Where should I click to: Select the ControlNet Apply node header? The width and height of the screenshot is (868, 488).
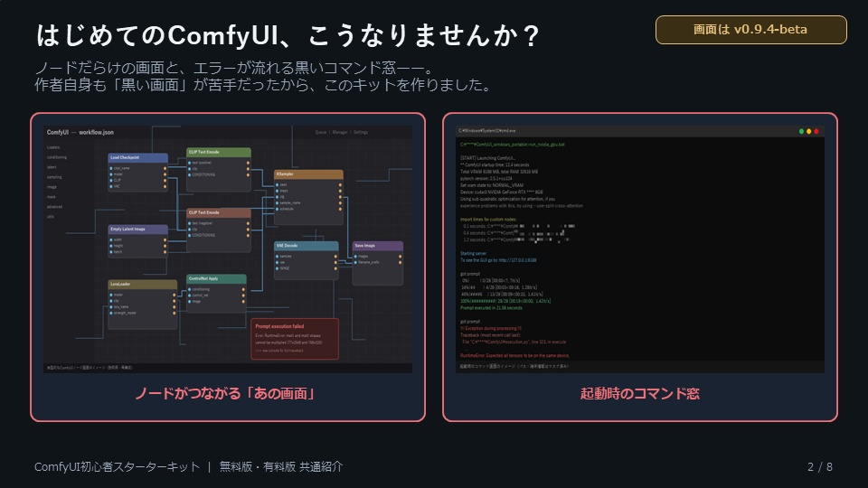(x=216, y=279)
